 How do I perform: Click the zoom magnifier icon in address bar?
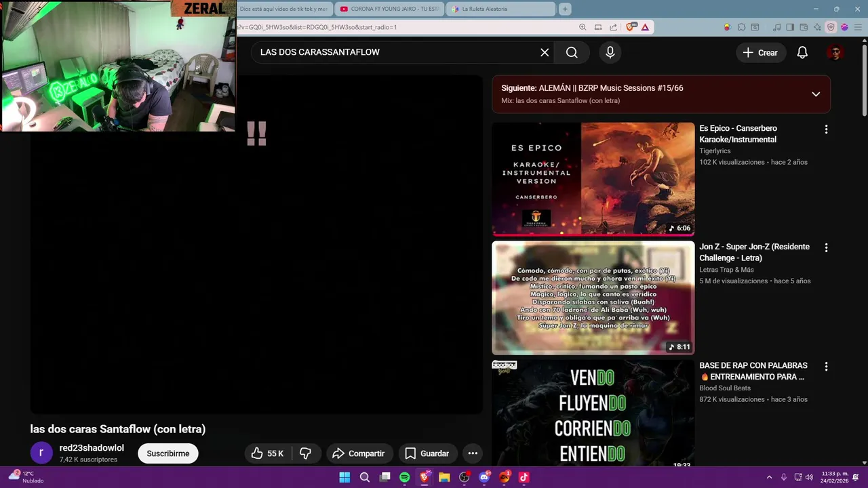[x=583, y=27]
